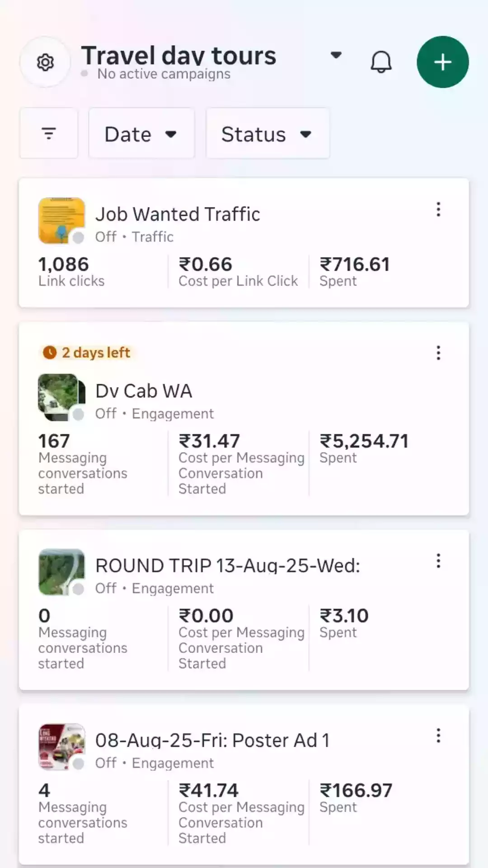Open three-dot menu for ROUND TRIP campaign
Viewport: 488px width, 868px height.
pyautogui.click(x=438, y=561)
